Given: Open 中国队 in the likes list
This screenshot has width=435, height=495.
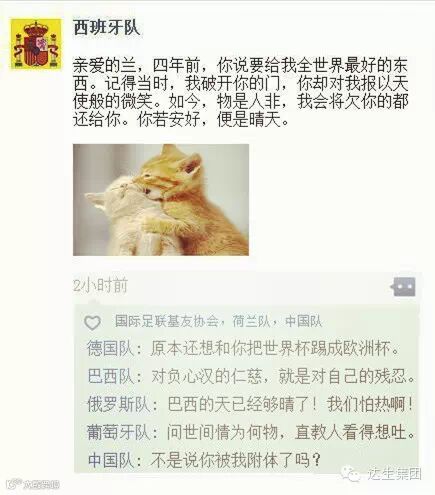Looking at the screenshot, I should click(x=304, y=321).
